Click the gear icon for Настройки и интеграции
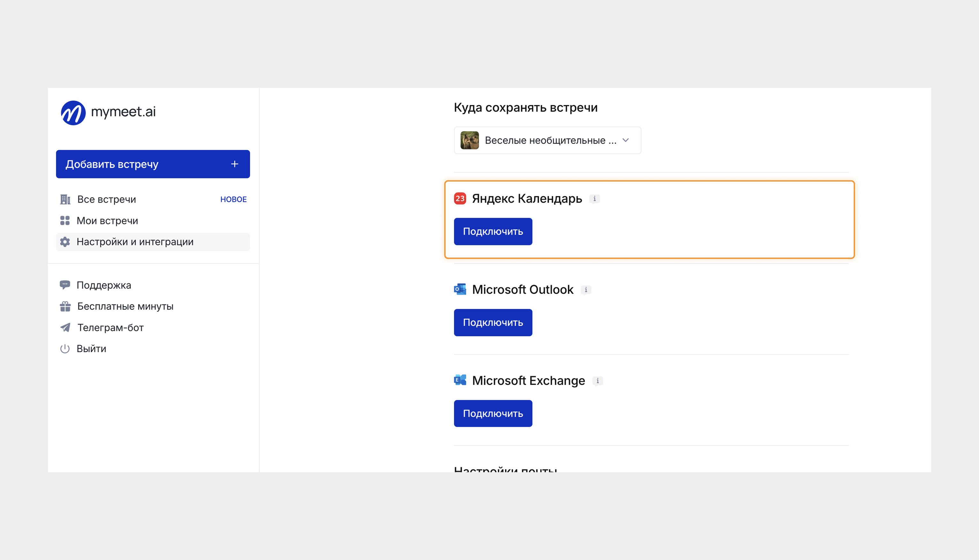979x560 pixels. tap(65, 242)
